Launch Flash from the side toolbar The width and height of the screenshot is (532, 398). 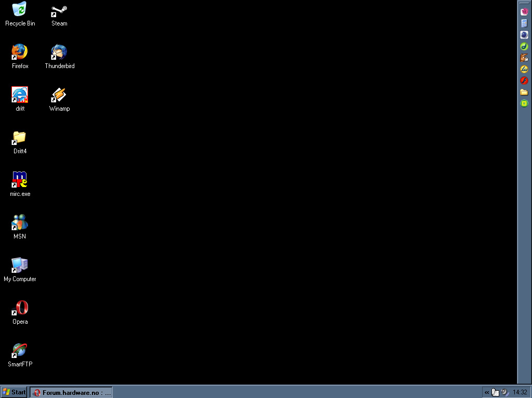point(524,81)
